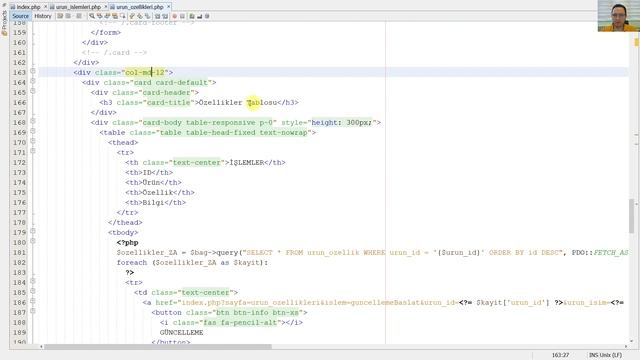Click Find Previous Occurrence icon
The height and width of the screenshot is (360, 640).
coord(100,16)
